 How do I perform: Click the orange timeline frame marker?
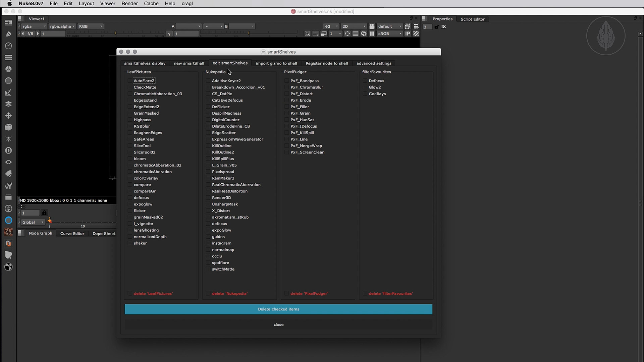50,220
